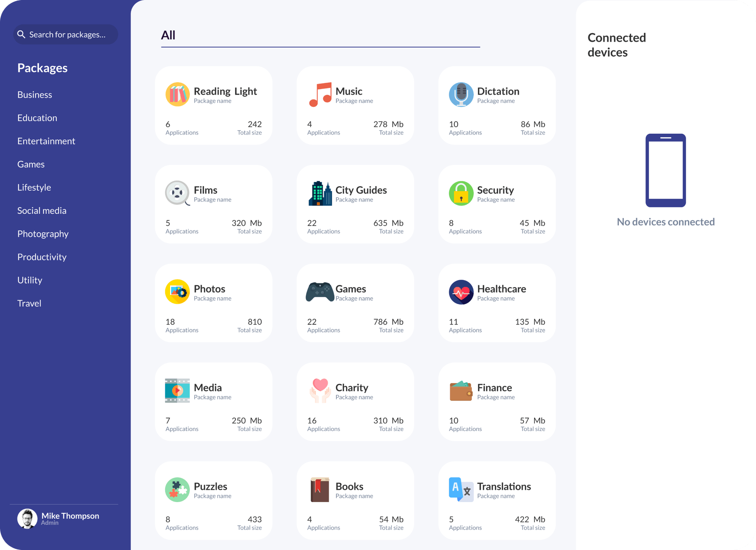This screenshot has width=756, height=550.
Task: Select the Photography category
Action: tap(43, 234)
